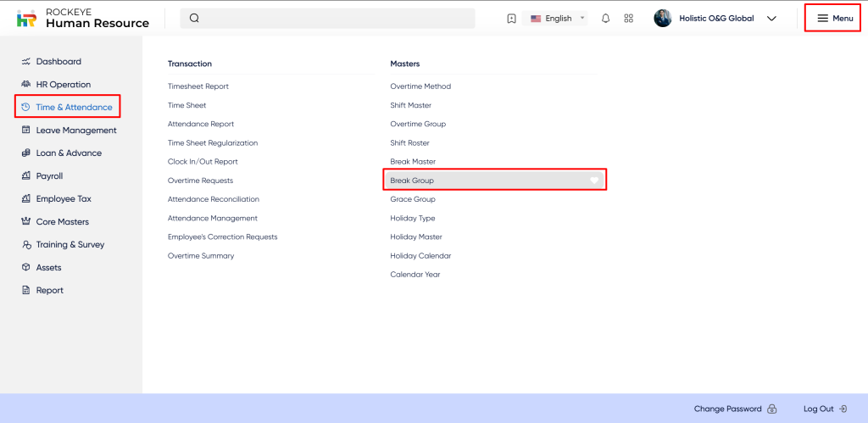Image resolution: width=868 pixels, height=423 pixels.
Task: Click the Log Out arrow icon
Action: pyautogui.click(x=843, y=409)
